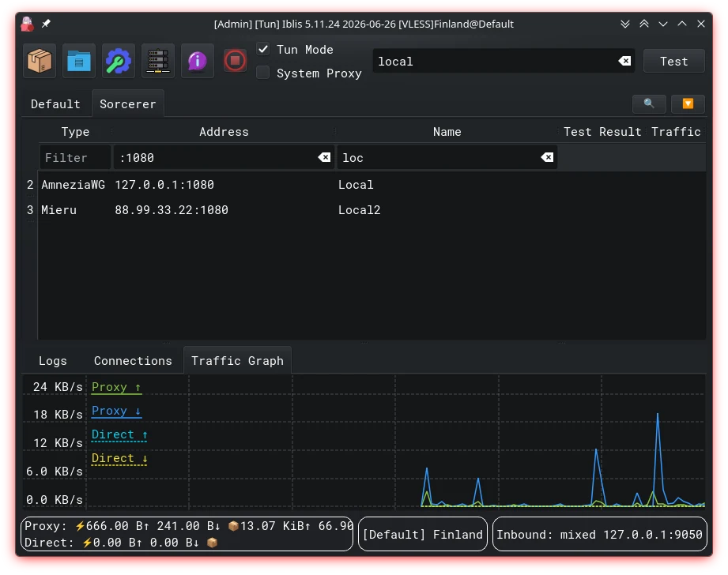Click the blue folder toolbar icon
Screen dimensions: 728x575
[79, 61]
